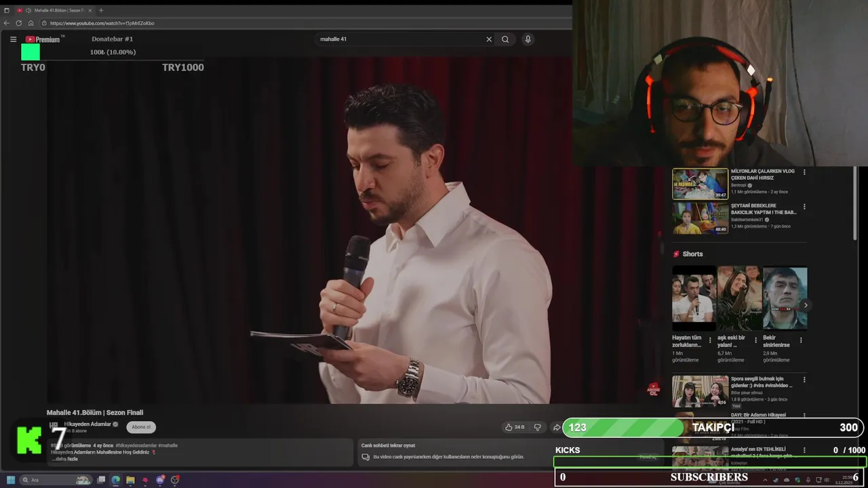Open options for the MİLYONLAR ÇALARKEN video
The height and width of the screenshot is (488, 868).
click(x=804, y=172)
